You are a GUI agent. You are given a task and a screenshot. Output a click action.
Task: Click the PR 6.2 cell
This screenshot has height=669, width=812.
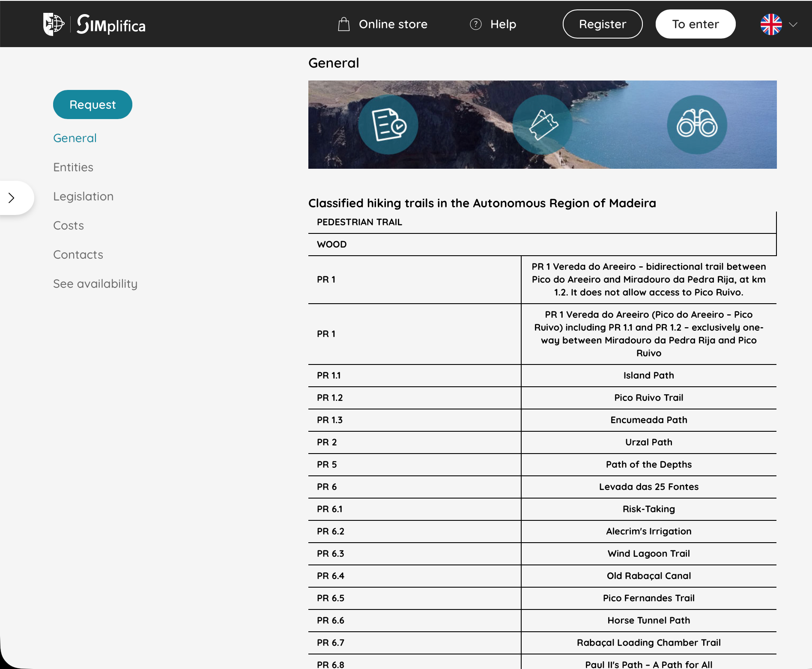(415, 532)
